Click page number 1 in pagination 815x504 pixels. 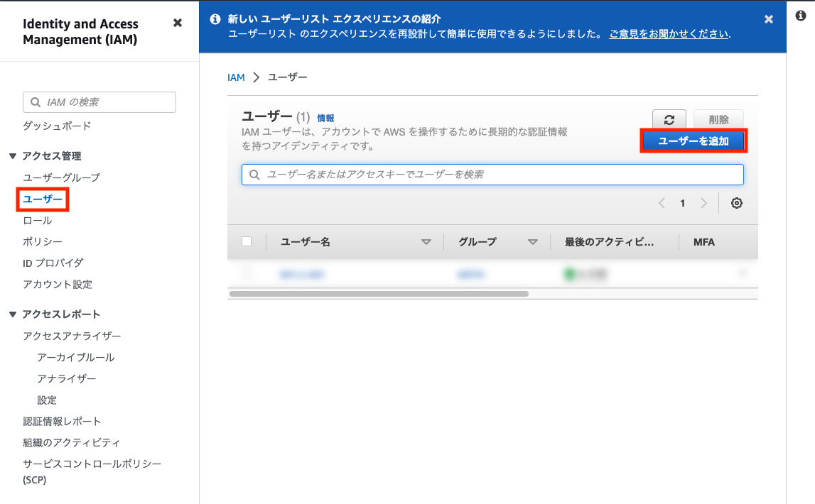pos(682,203)
